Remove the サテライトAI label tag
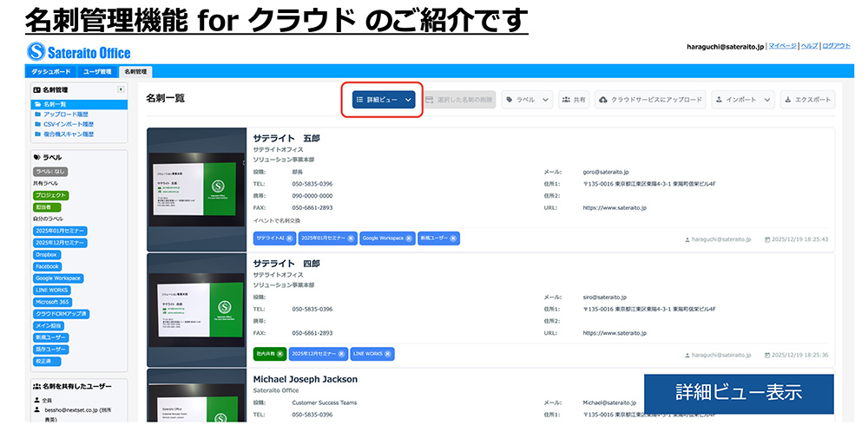 click(x=291, y=238)
